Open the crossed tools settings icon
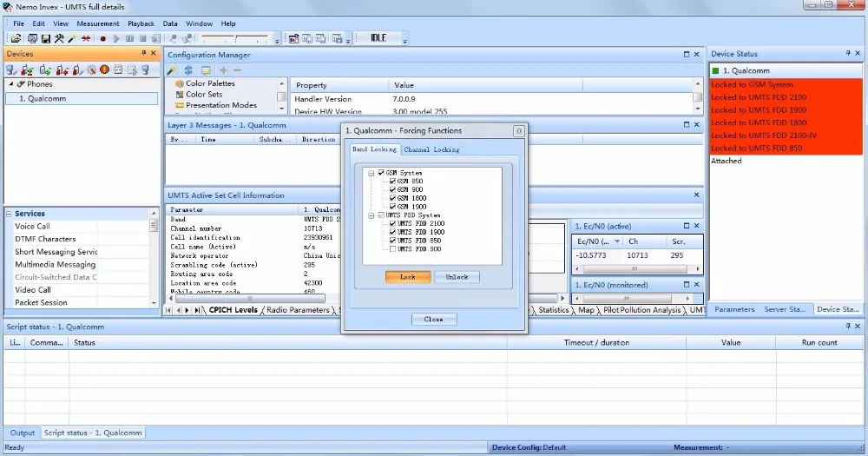Viewport: 868px width, 456px height. 59,39
